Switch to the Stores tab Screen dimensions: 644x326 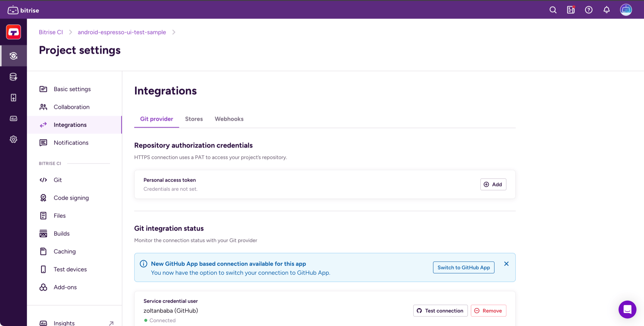[x=194, y=119]
